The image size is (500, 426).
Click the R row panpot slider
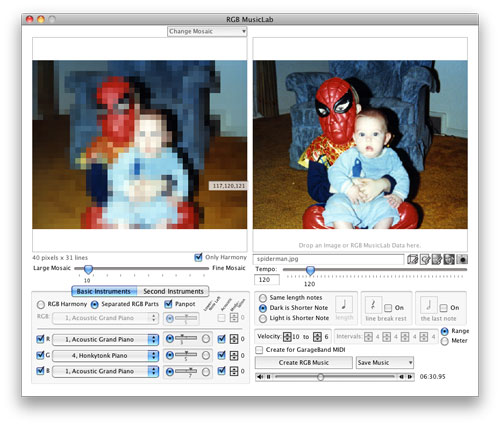tap(186, 339)
